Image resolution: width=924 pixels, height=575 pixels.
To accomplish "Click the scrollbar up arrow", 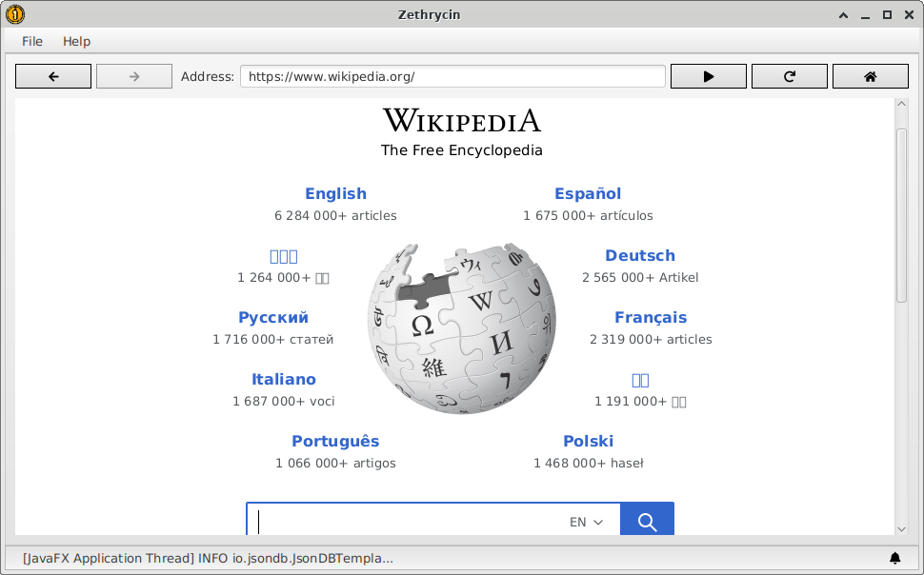I will coord(901,107).
